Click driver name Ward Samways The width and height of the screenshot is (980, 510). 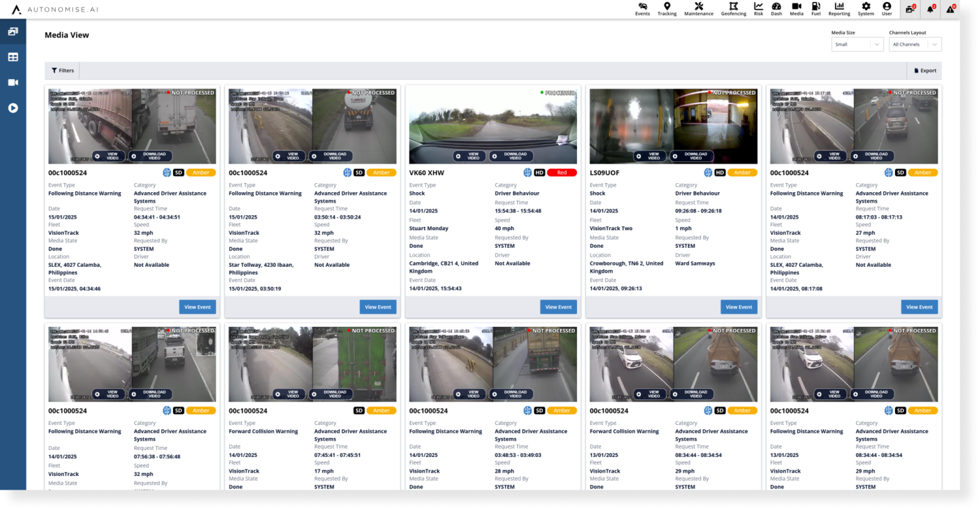click(695, 264)
